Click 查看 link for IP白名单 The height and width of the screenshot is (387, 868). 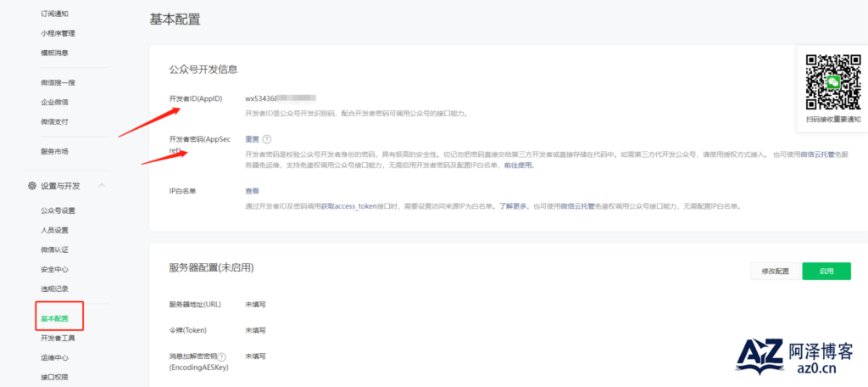click(252, 191)
